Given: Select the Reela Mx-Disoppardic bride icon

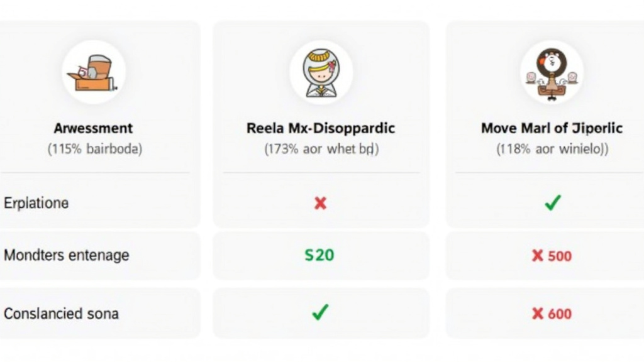Looking at the screenshot, I should [321, 71].
